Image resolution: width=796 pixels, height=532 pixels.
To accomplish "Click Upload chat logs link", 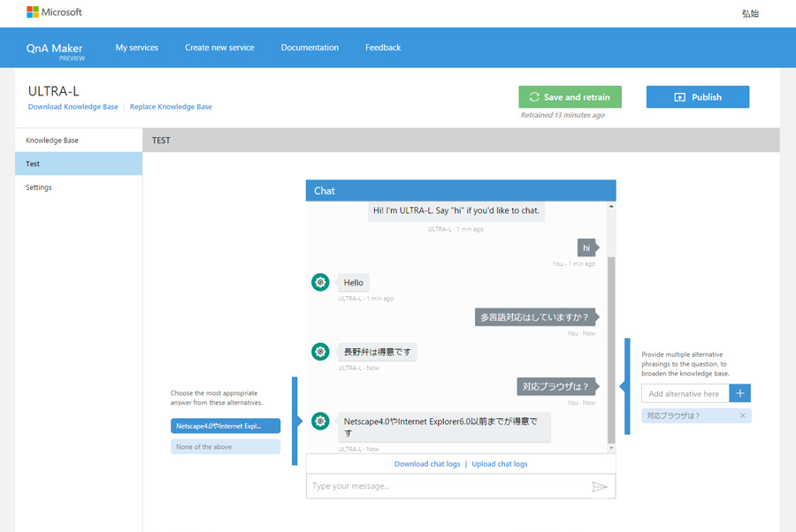I will click(500, 464).
